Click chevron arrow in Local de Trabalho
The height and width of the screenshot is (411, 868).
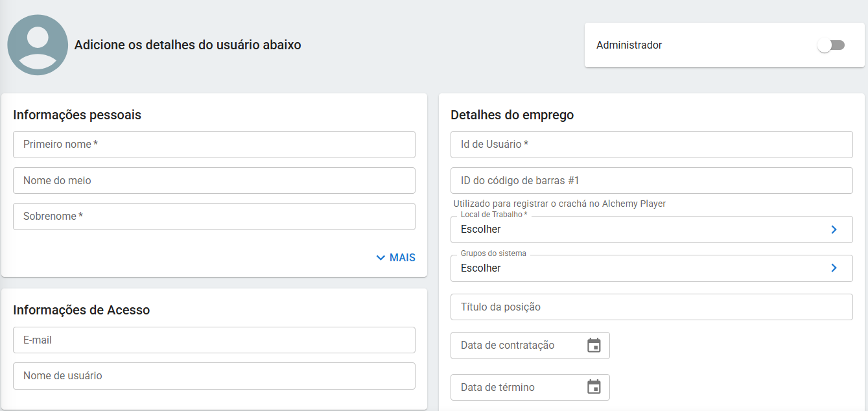(x=834, y=229)
